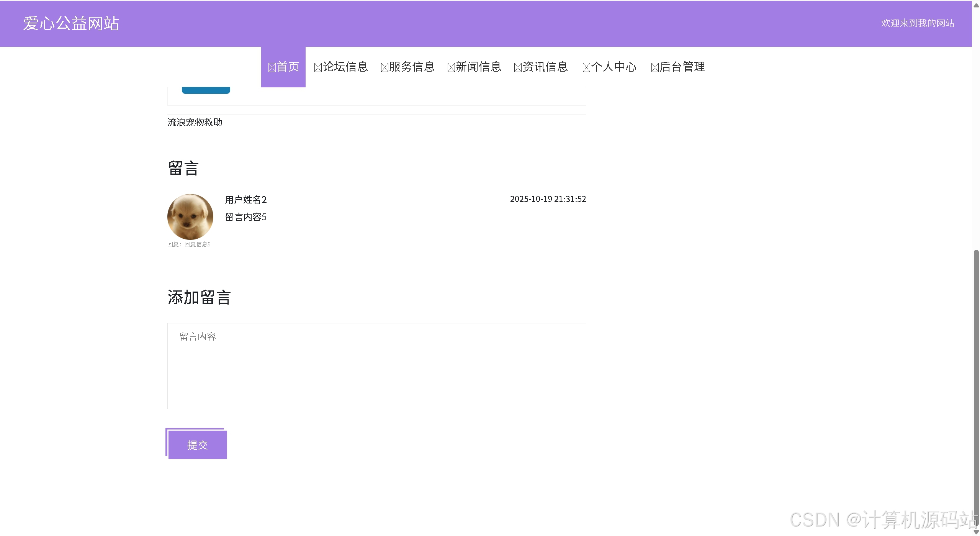Click icon before 新闻信息 nav item

point(451,68)
